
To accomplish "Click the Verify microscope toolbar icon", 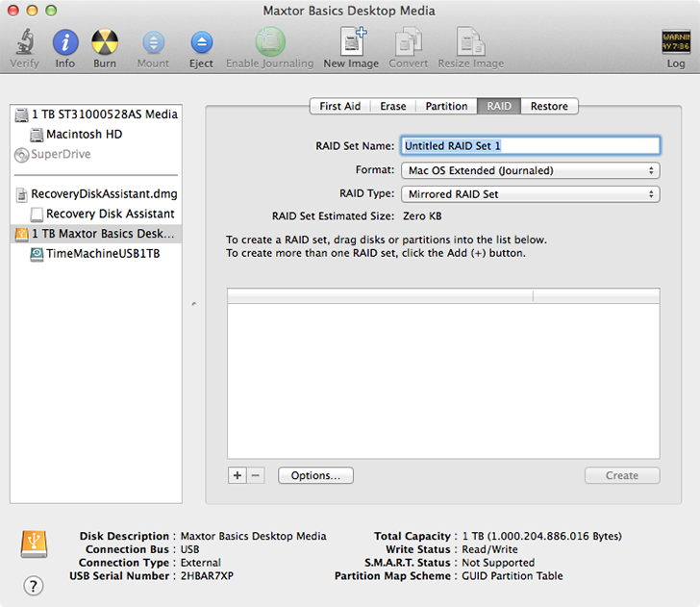I will coord(25,41).
